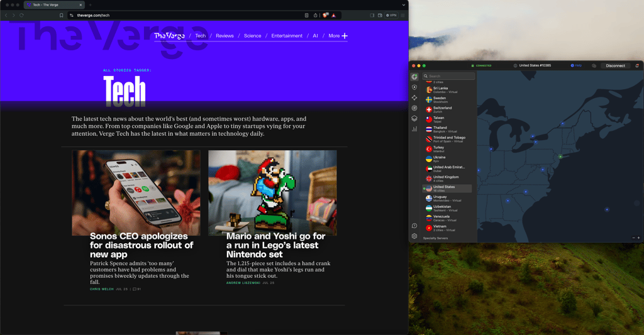
Task: Zoom in the NordVPN map with plus
Action: [638, 238]
